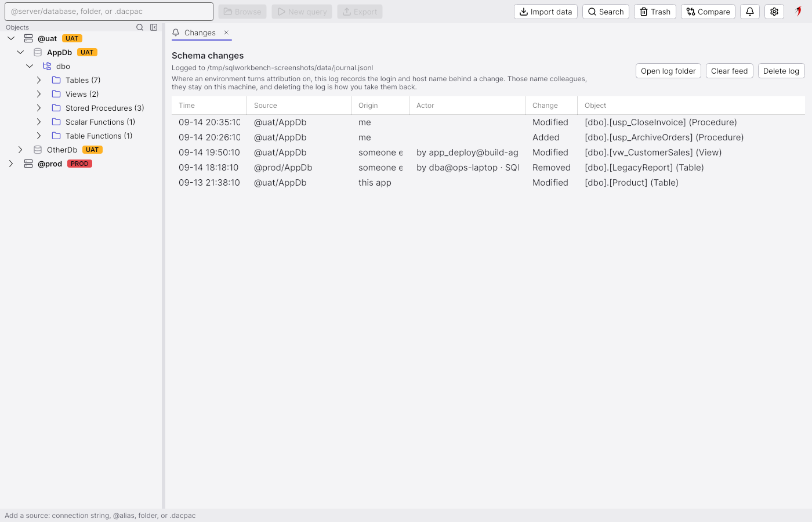
Task: Click the Tables folder icon
Action: pyautogui.click(x=56, y=80)
